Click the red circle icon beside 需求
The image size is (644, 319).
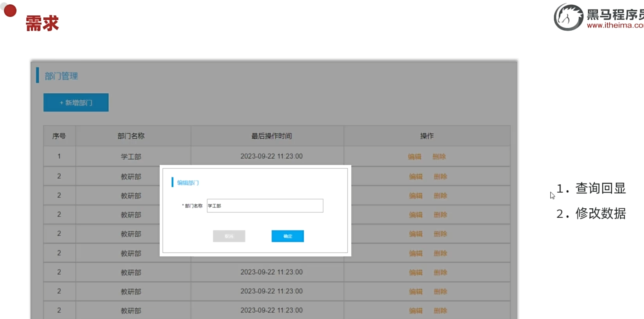tap(10, 11)
